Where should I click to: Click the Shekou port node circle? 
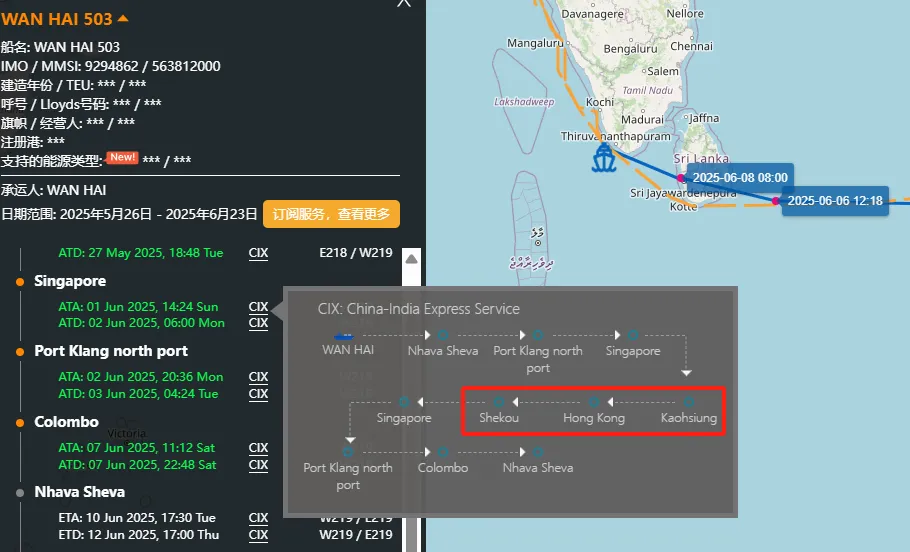(499, 402)
